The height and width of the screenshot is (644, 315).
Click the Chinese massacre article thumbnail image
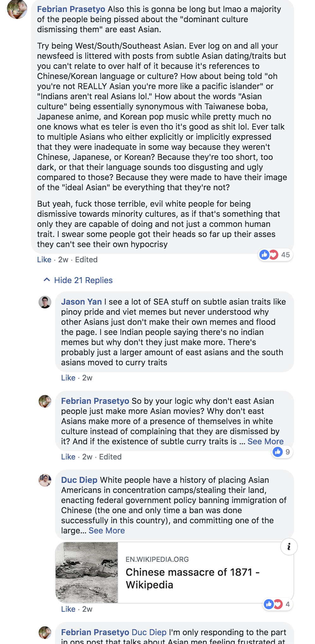click(87, 573)
